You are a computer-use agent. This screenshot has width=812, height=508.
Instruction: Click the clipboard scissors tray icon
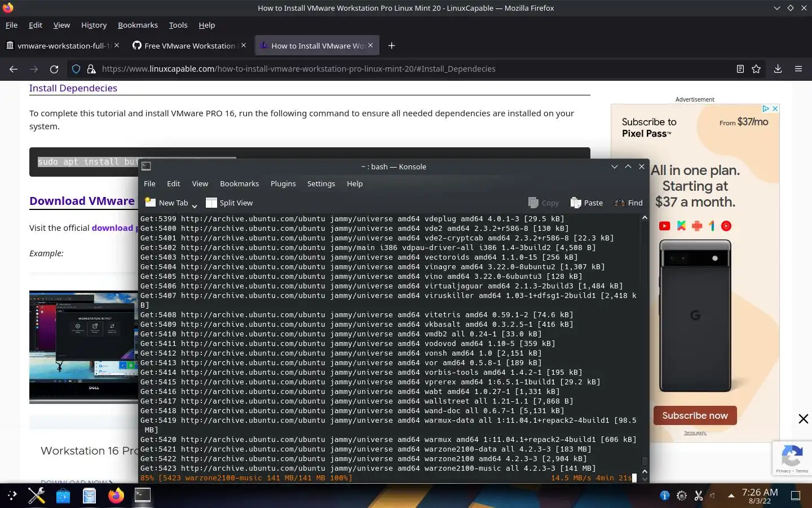click(x=699, y=496)
